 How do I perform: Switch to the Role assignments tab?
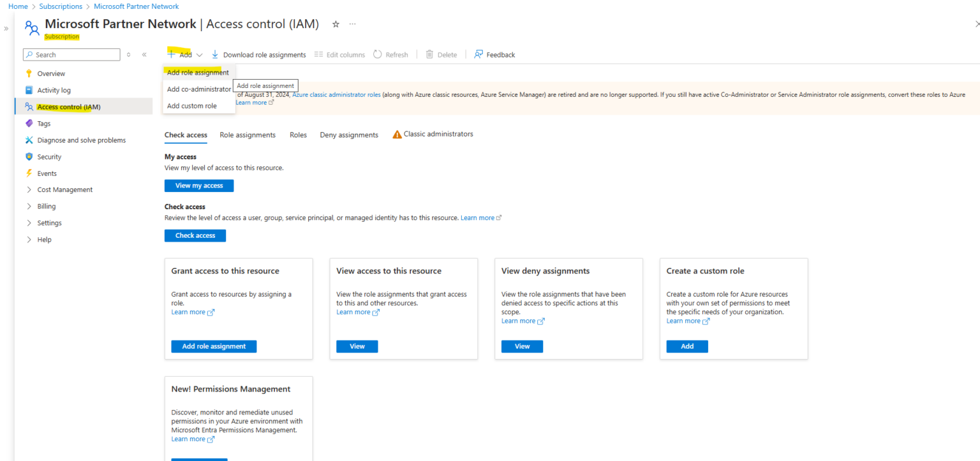pyautogui.click(x=248, y=135)
